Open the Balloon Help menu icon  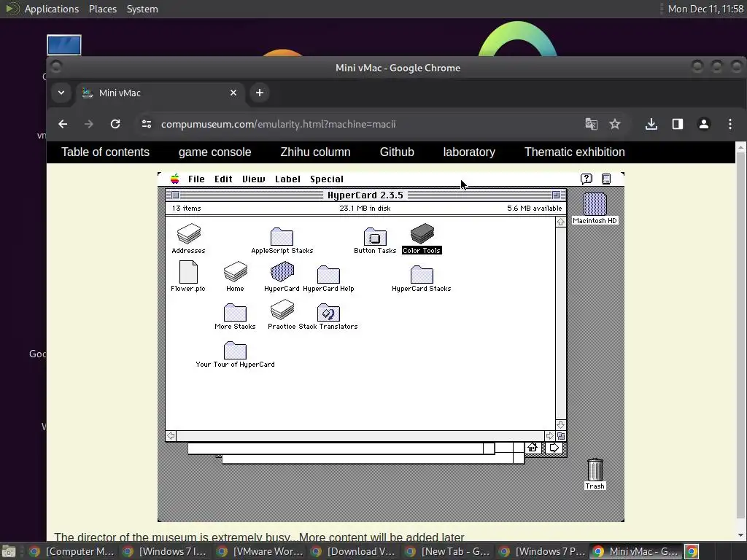(x=587, y=179)
